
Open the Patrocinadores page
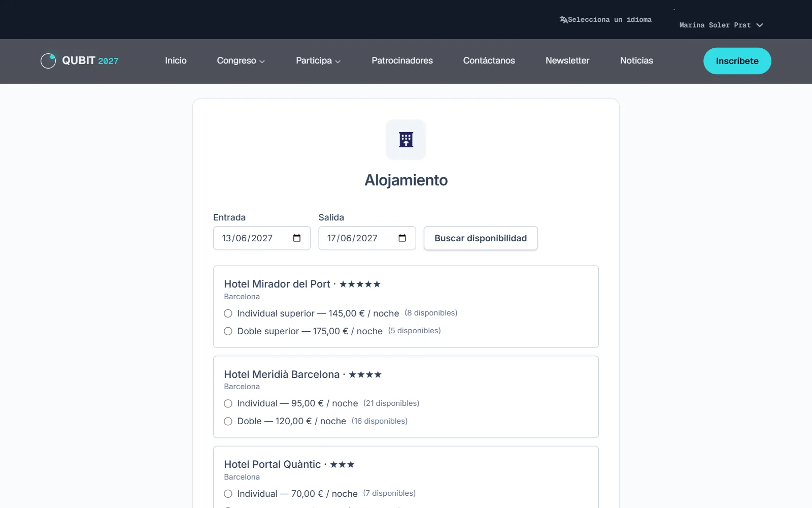click(x=402, y=60)
